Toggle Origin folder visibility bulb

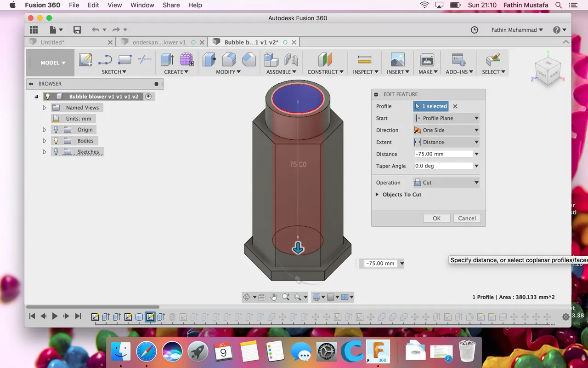(57, 130)
